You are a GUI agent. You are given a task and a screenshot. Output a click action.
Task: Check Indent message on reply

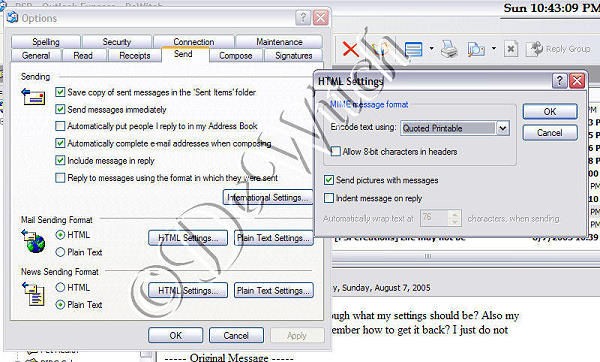(x=329, y=198)
